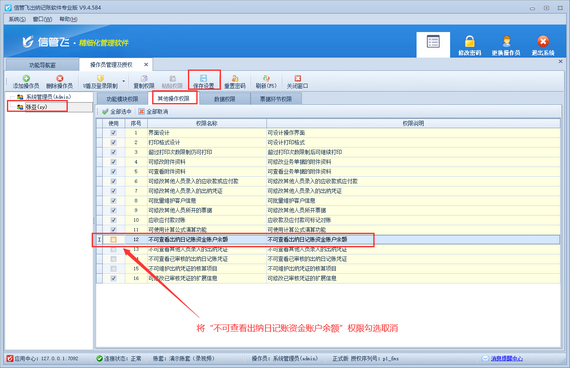Click the 复制权限 copy permissions icon
570x368 pixels.
click(144, 78)
